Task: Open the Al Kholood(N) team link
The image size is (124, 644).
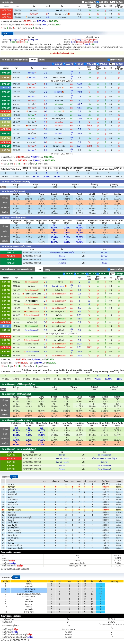Action: point(31,301)
